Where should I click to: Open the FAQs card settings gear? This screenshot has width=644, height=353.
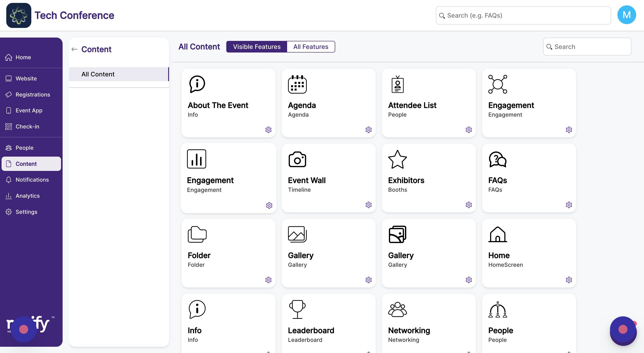click(x=569, y=205)
